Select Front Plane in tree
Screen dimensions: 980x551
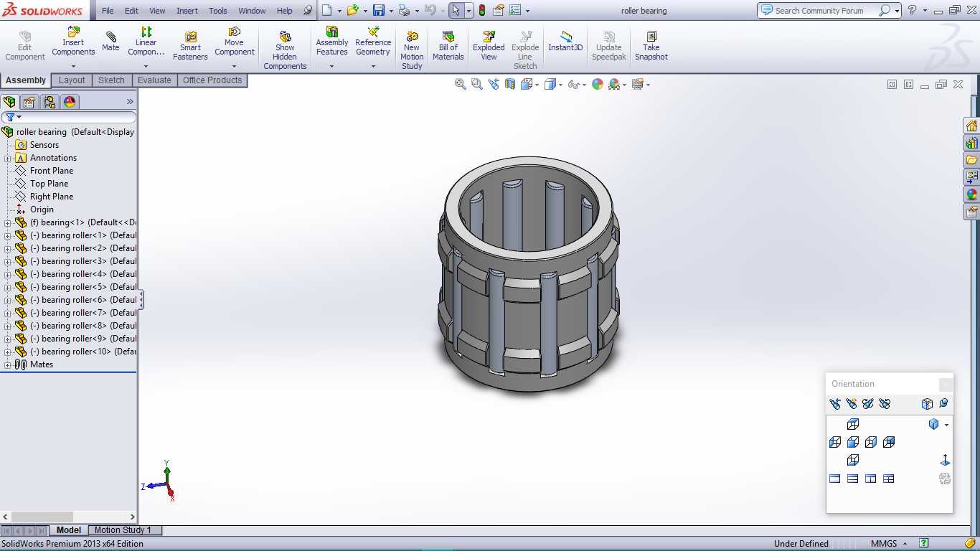coord(52,171)
